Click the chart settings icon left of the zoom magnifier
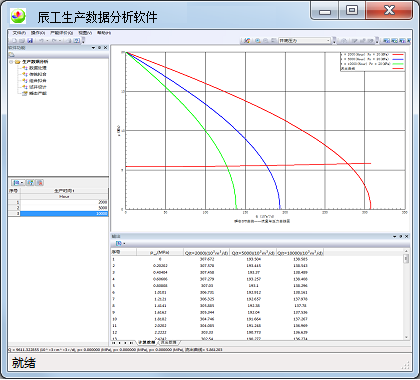Viewport: 420px width, 380px height. [x=247, y=41]
